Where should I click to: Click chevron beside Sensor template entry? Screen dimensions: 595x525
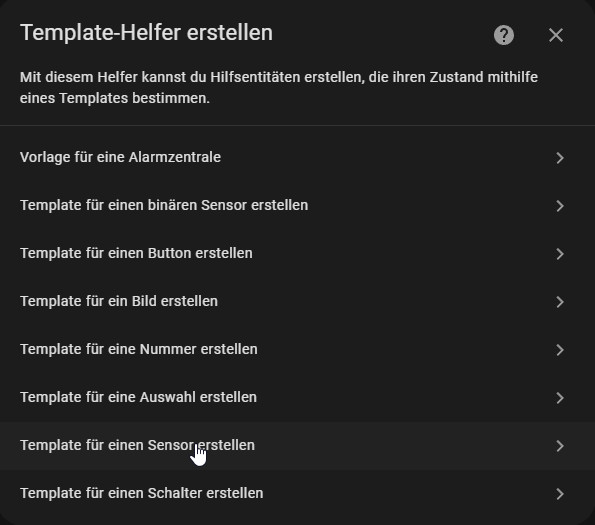click(x=560, y=446)
